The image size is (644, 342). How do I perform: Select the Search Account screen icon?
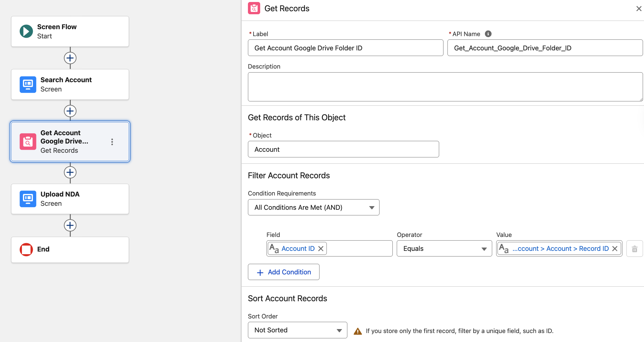[x=28, y=85]
